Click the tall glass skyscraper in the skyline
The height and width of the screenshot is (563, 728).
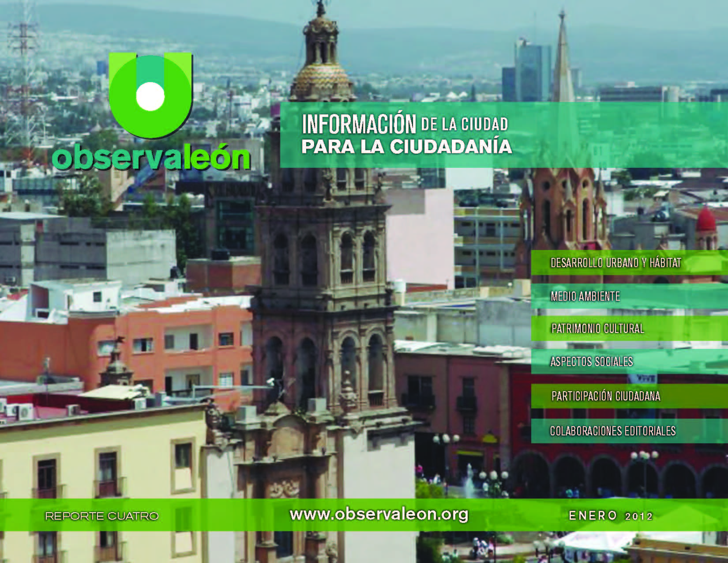point(532,71)
